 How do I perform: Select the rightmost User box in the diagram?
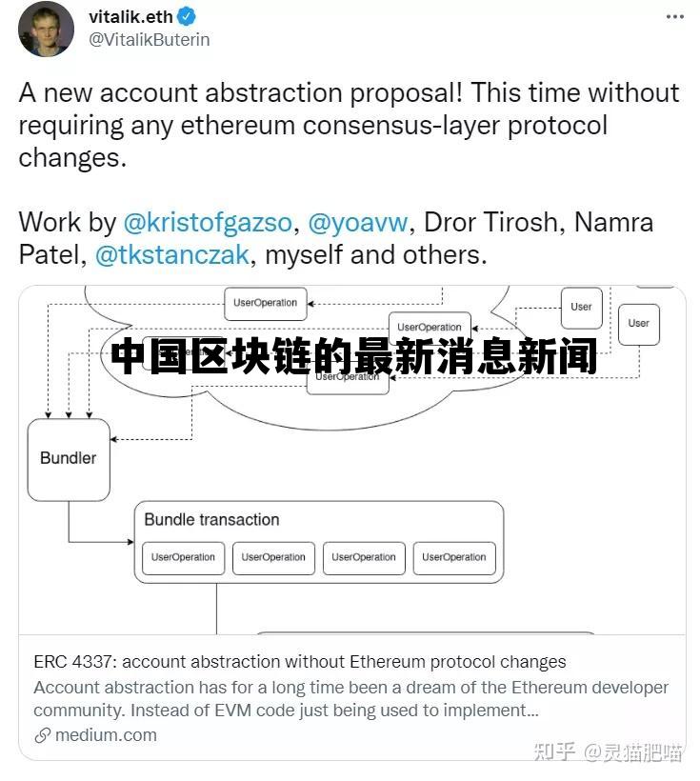click(638, 324)
